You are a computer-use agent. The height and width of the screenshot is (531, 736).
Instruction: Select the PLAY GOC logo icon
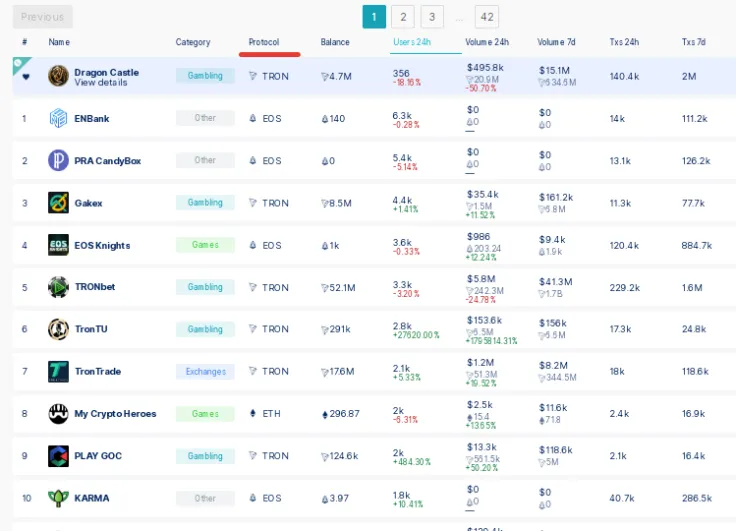(58, 456)
